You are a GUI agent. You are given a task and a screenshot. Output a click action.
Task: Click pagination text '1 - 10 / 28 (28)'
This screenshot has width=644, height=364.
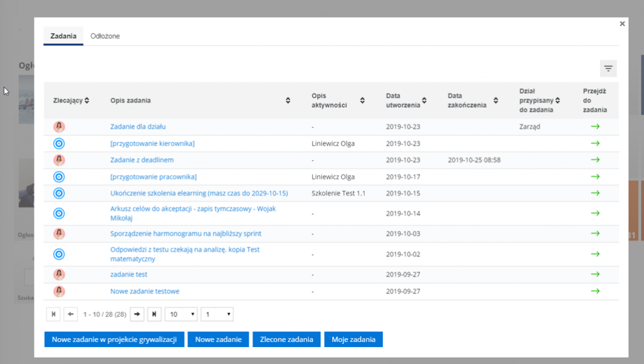[x=105, y=314]
